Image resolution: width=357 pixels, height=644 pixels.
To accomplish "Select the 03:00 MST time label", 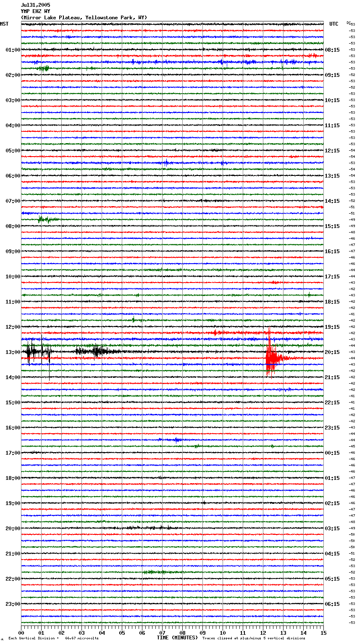I will tap(13, 100).
